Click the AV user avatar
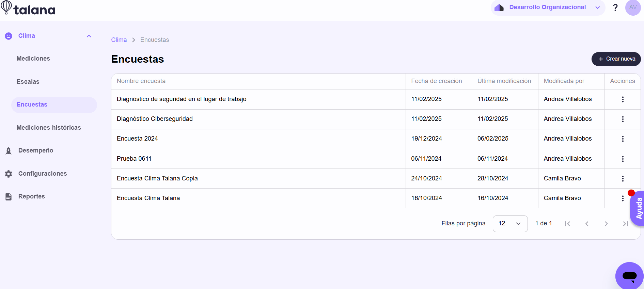 click(x=633, y=7)
